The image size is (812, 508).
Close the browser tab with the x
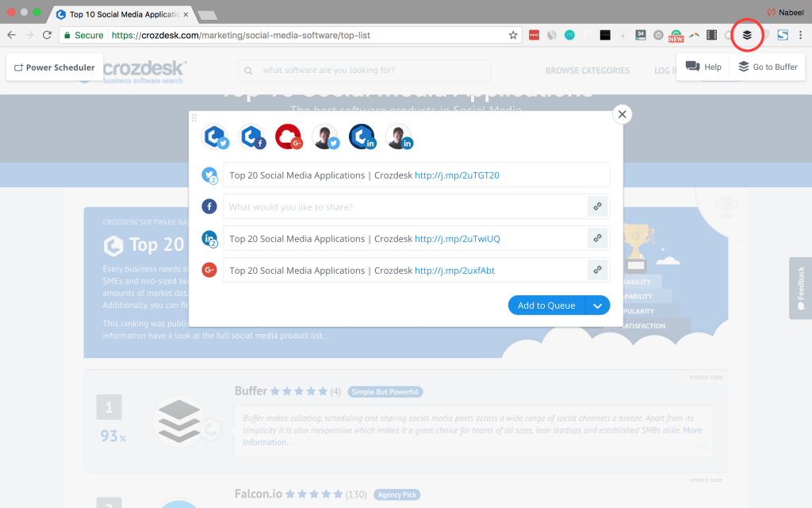tap(186, 14)
